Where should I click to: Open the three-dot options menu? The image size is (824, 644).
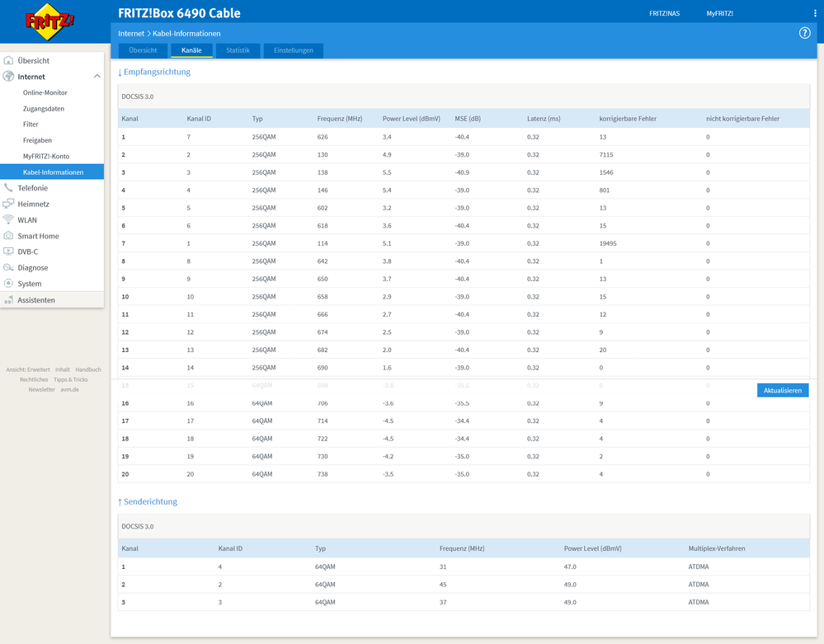(814, 13)
